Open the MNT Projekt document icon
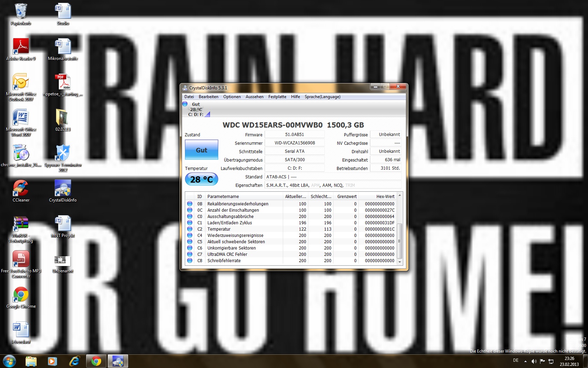Viewport: 588px width, 368px height. tap(63, 226)
